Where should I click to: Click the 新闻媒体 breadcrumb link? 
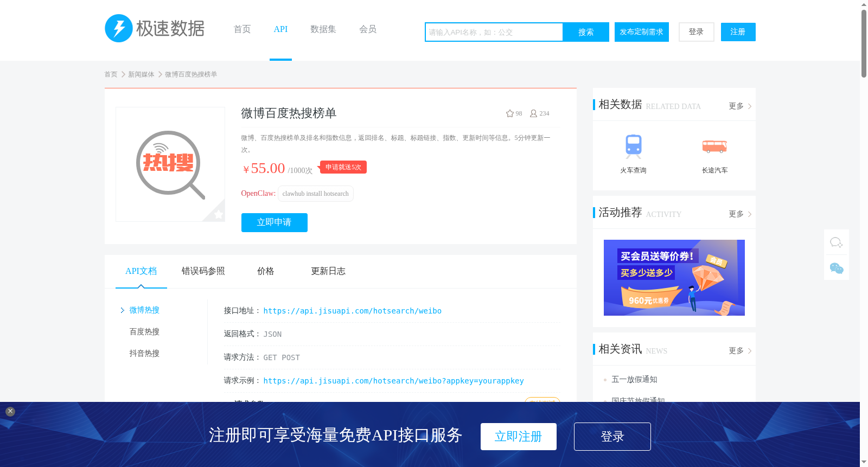(141, 74)
